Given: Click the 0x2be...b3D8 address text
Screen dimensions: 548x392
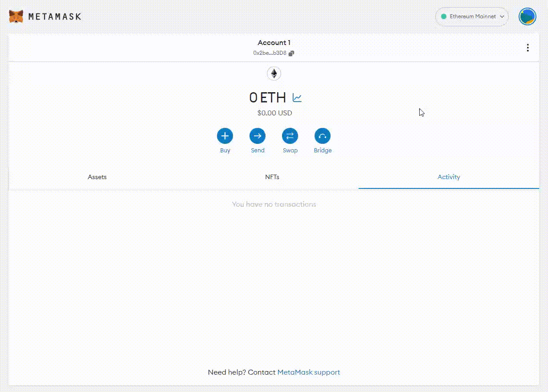Looking at the screenshot, I should click(270, 53).
